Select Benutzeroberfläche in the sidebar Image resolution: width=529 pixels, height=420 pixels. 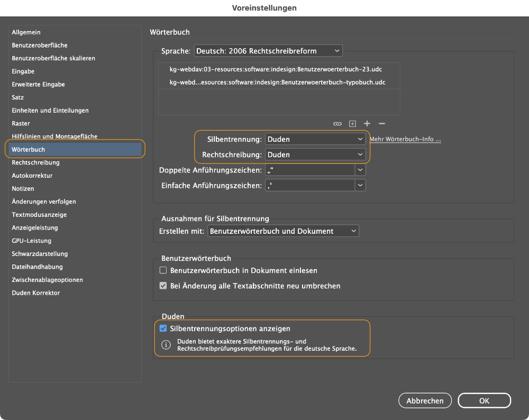click(75, 45)
